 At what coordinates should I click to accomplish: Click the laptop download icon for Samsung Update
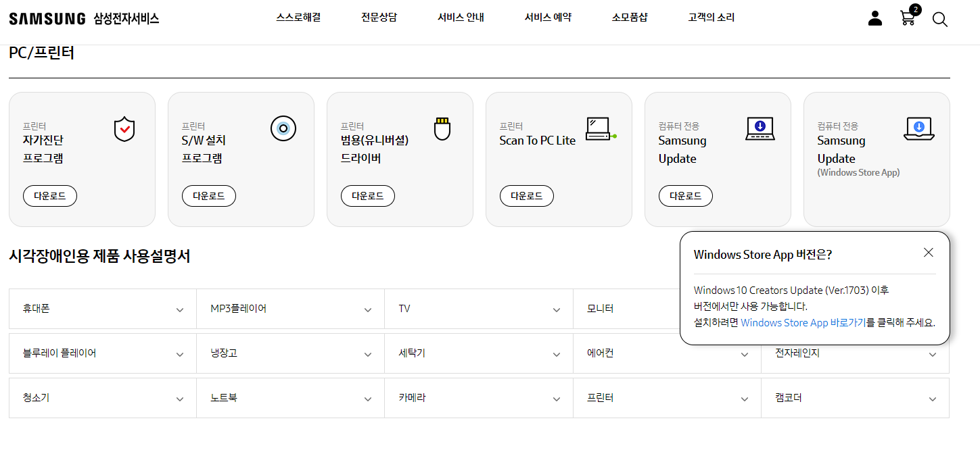point(760,129)
